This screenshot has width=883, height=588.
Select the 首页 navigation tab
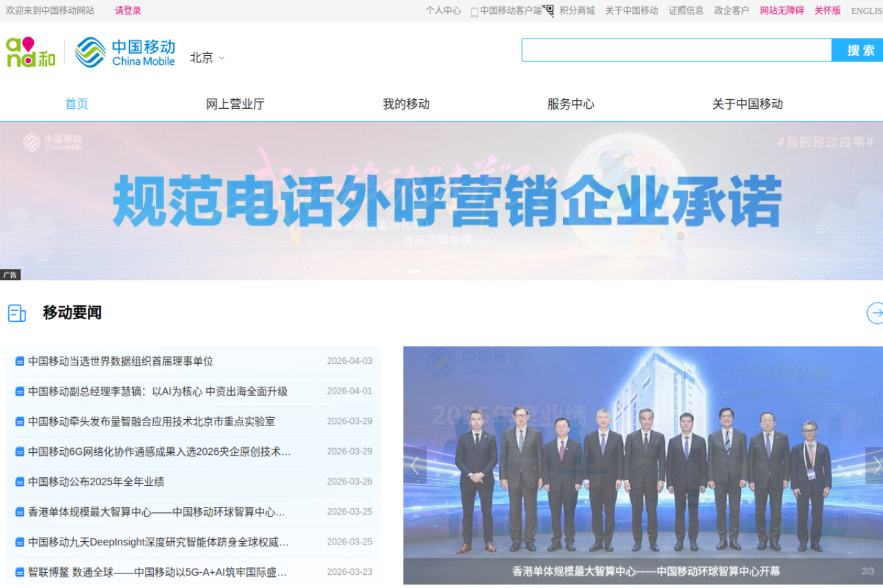[x=77, y=104]
